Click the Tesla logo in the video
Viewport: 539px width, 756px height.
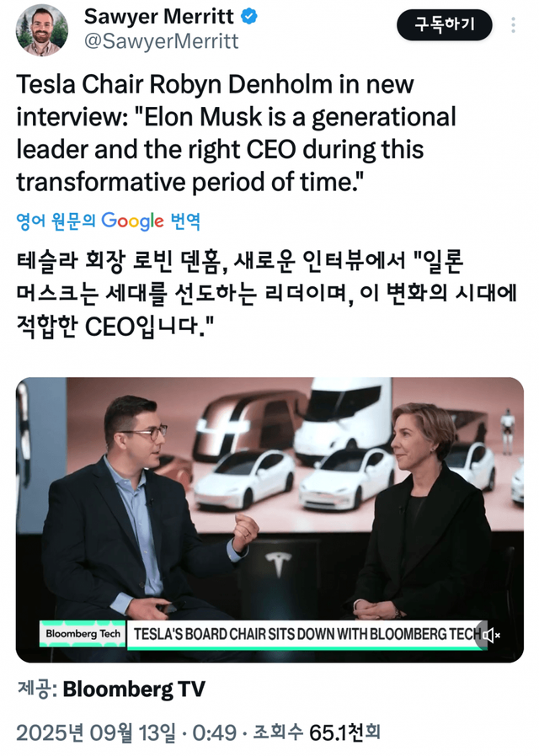(274, 564)
